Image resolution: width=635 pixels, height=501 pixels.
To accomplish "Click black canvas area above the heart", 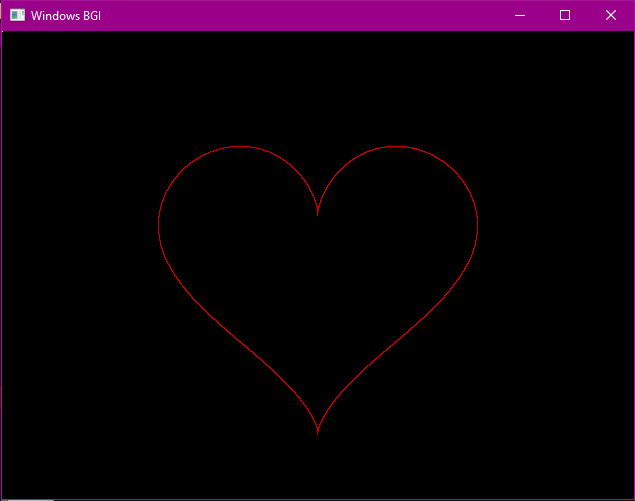I will [318, 90].
